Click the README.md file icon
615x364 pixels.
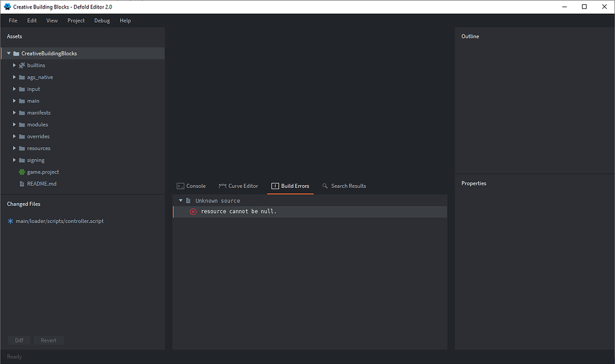click(x=22, y=184)
